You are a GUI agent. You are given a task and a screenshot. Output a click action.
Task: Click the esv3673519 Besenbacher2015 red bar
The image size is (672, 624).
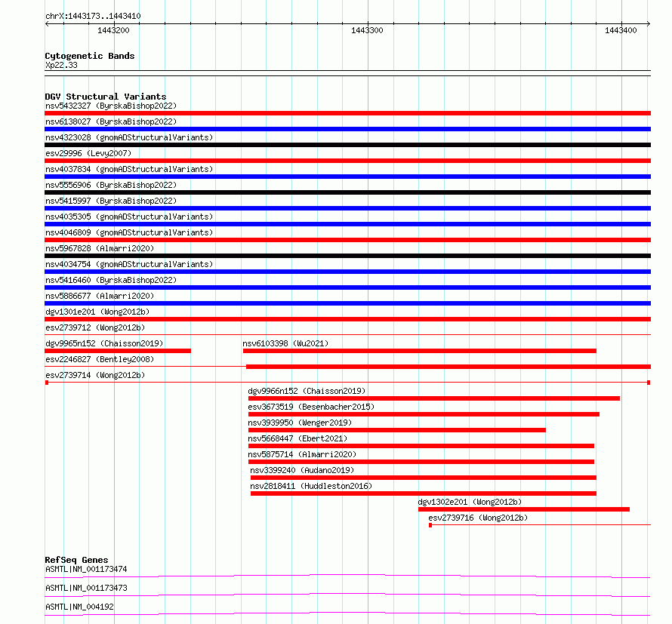click(424, 414)
